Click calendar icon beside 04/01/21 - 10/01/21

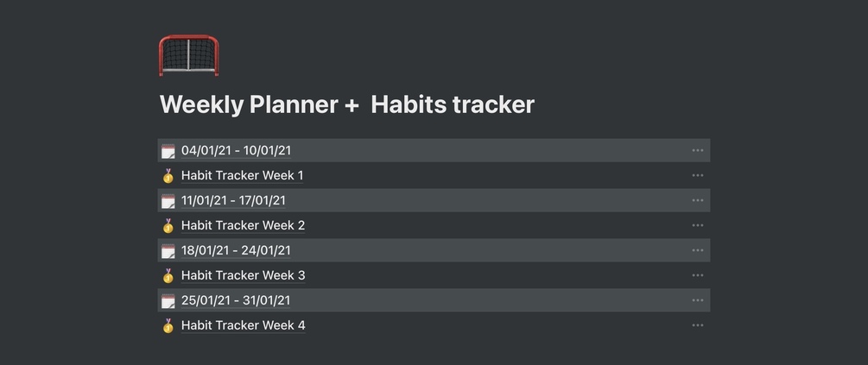[x=168, y=151]
